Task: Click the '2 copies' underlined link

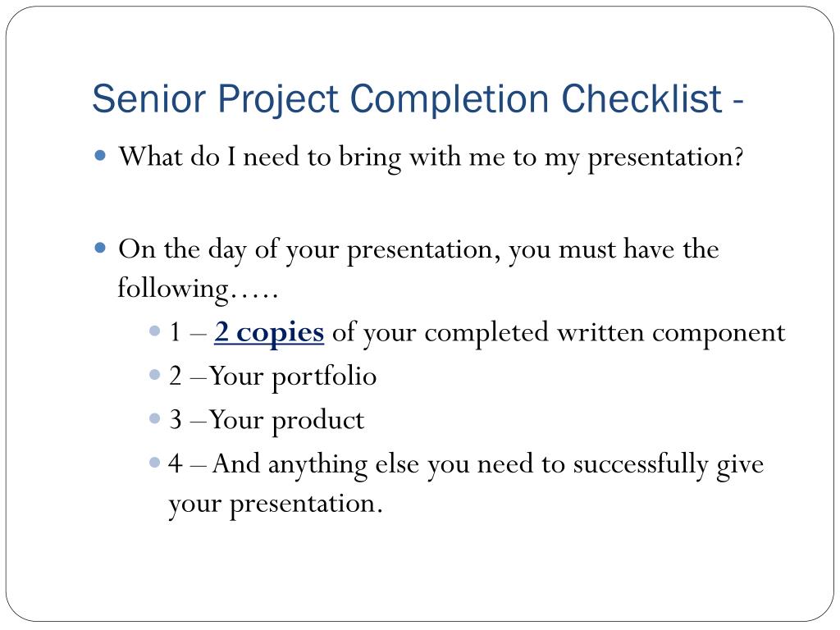Action: [x=269, y=333]
